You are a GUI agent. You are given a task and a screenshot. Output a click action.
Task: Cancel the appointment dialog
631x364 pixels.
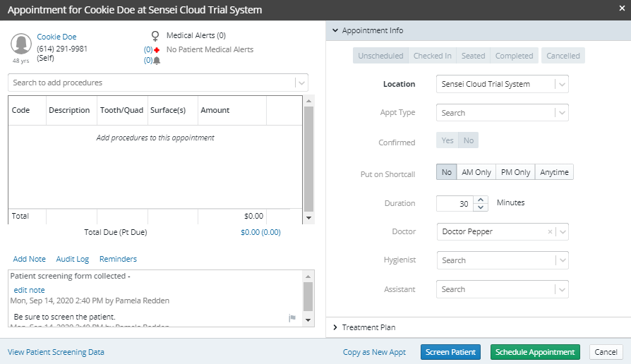point(606,352)
